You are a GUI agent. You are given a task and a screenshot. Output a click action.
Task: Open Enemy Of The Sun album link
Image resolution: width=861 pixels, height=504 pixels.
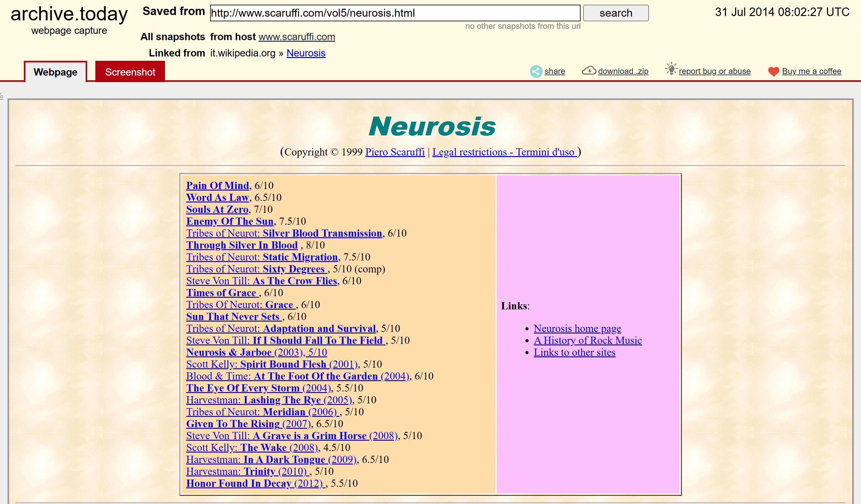230,221
